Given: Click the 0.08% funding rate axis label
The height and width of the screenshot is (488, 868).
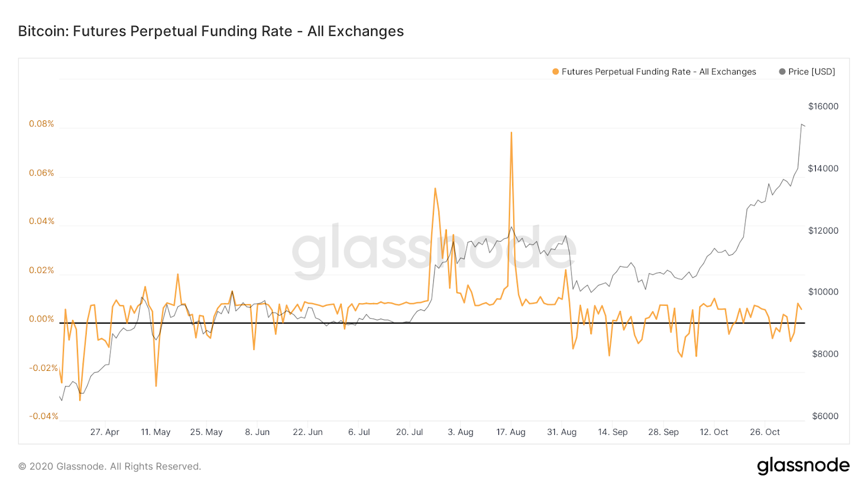Looking at the screenshot, I should [x=42, y=124].
